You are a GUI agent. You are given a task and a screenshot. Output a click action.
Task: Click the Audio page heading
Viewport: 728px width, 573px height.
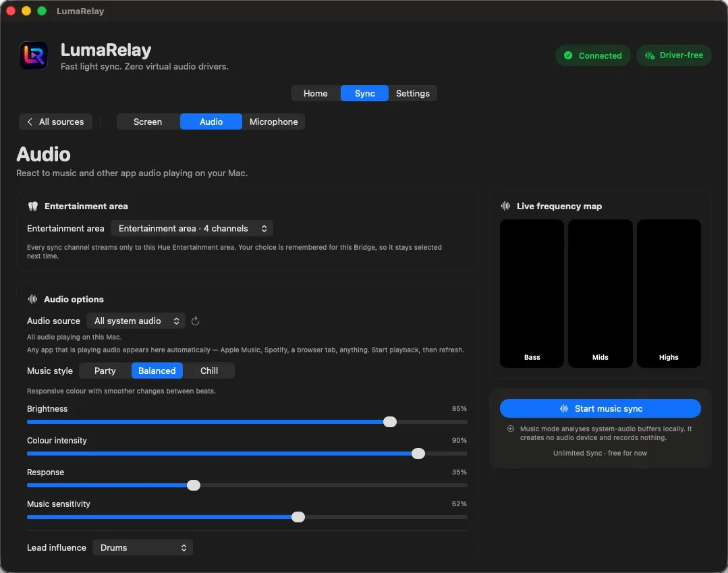pyautogui.click(x=44, y=154)
